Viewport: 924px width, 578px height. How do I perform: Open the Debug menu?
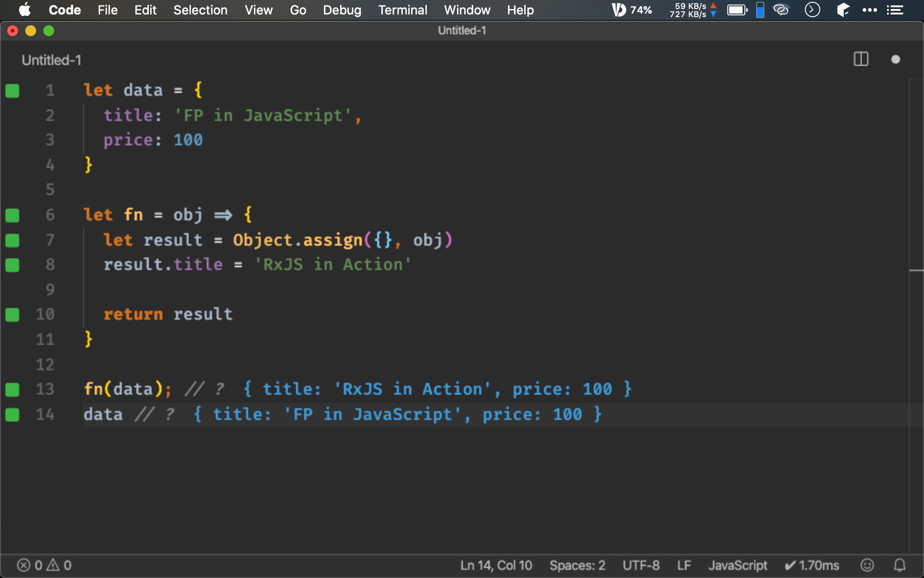342,10
